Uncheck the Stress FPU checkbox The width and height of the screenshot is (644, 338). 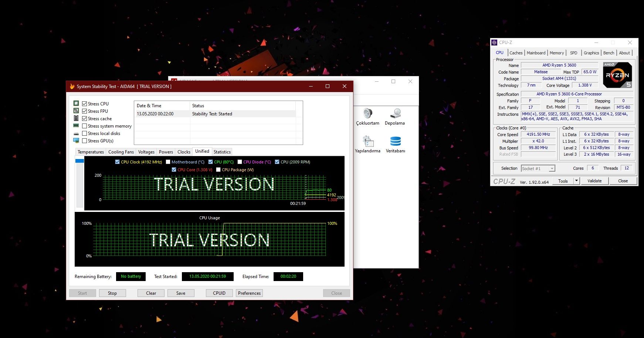[x=85, y=111]
